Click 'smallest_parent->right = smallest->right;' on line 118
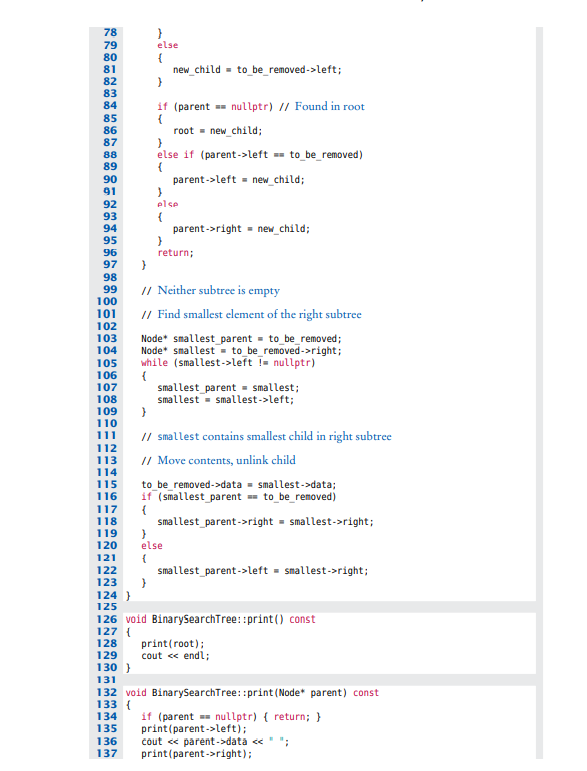587x771 pixels. point(265,522)
